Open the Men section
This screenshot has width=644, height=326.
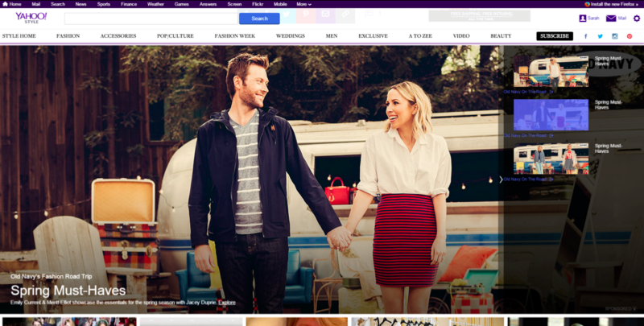(x=332, y=36)
